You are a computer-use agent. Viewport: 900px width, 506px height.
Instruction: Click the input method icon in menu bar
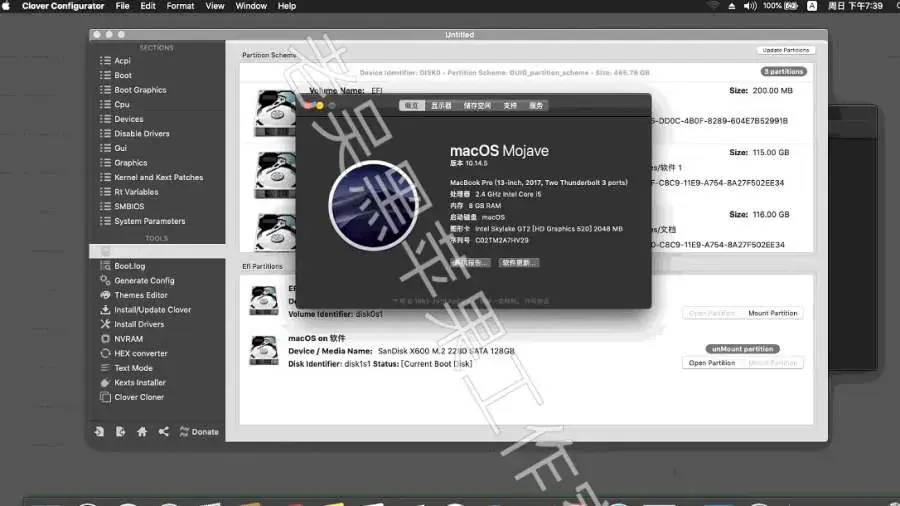click(x=812, y=6)
